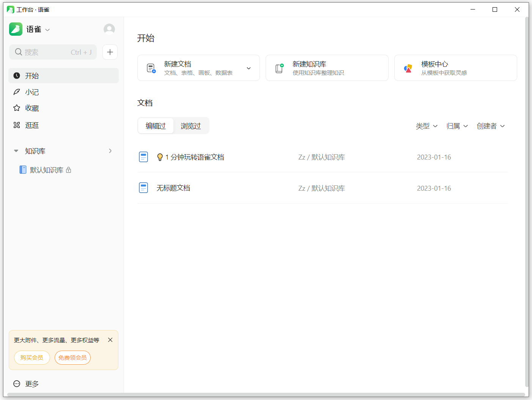532x400 pixels.
Task: Click the 从模板中获取灵感 subtitle
Action: point(444,73)
